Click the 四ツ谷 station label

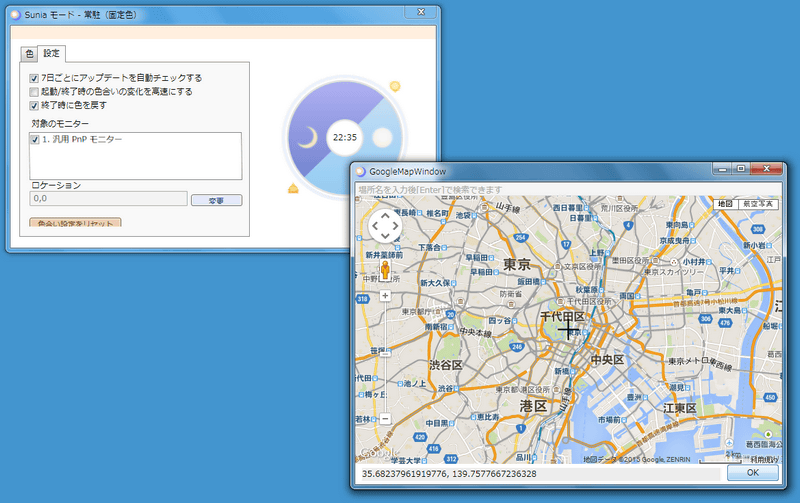click(x=499, y=320)
